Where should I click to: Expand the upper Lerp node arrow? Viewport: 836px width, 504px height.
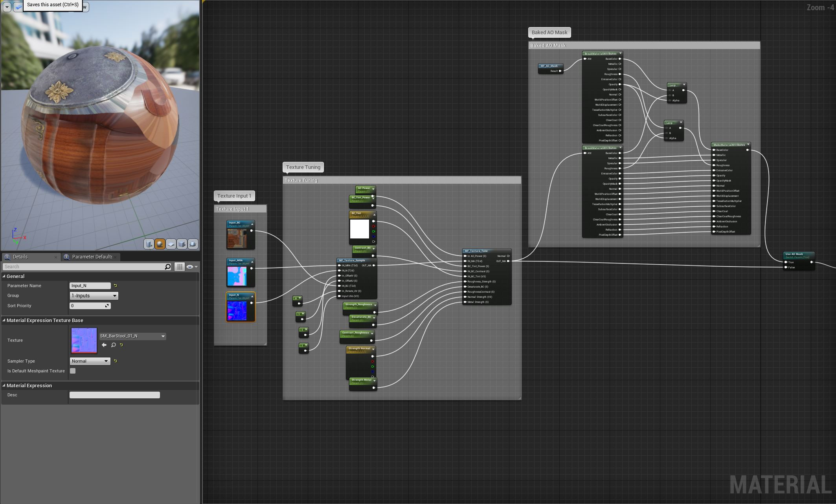[x=684, y=85]
